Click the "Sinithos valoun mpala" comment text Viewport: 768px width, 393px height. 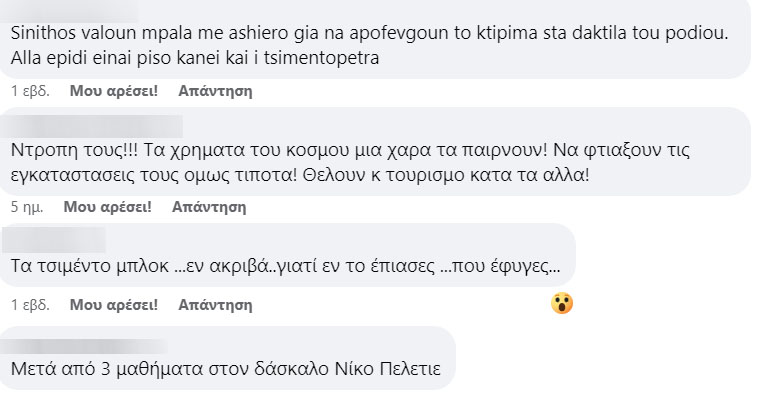(370, 46)
